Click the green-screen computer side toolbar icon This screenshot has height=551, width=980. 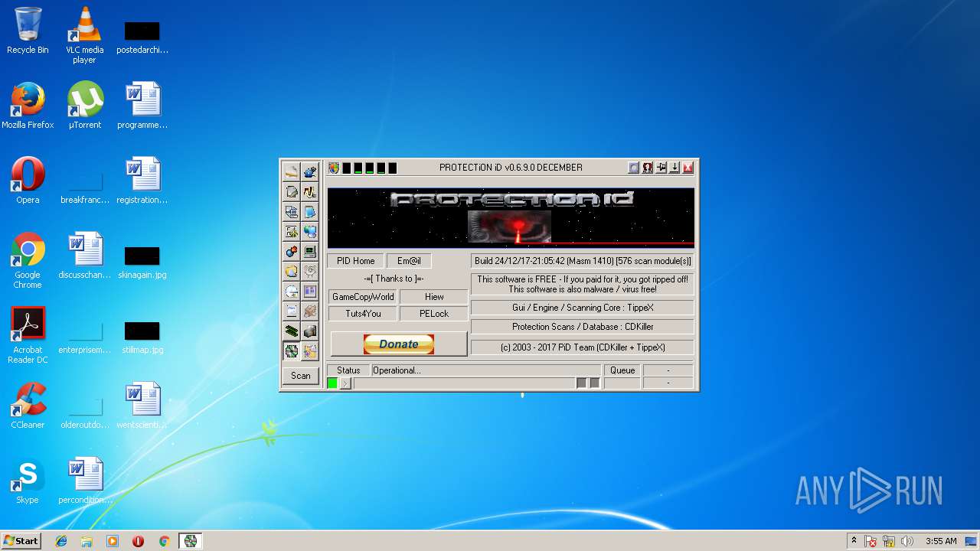pyautogui.click(x=310, y=251)
